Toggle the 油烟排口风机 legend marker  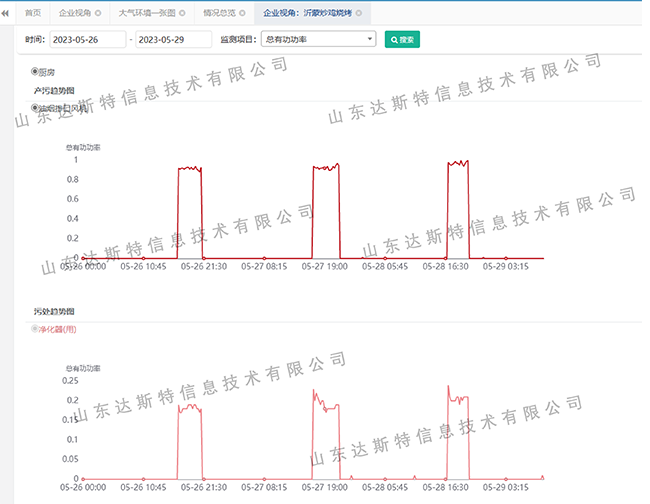36,108
